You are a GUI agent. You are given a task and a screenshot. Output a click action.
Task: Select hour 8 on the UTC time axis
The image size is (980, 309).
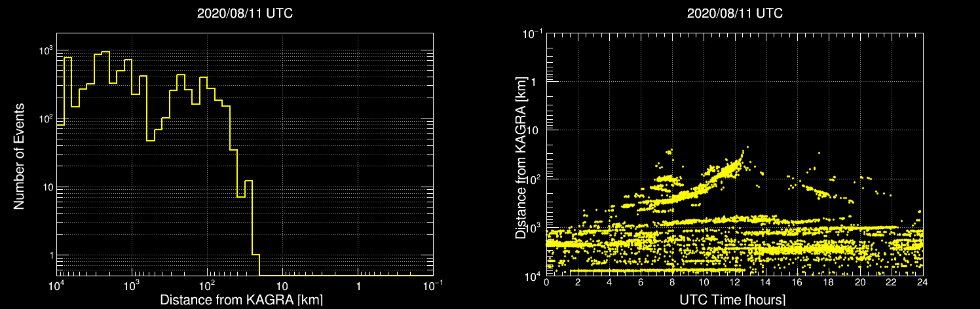(x=672, y=283)
